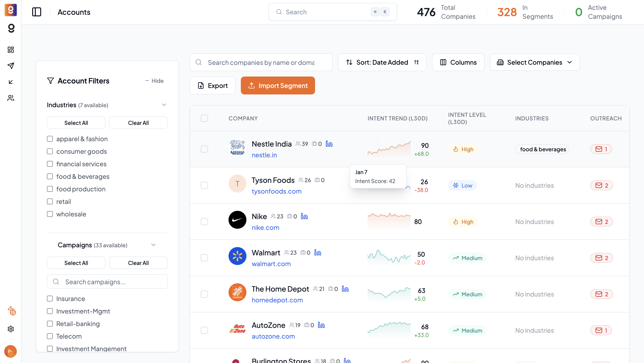
Task: Click Nestle India LinkedIn icon
Action: [x=329, y=144]
